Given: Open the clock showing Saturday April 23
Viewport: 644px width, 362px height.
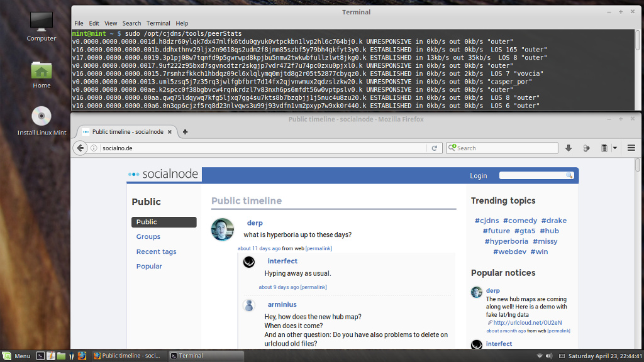Looking at the screenshot, I should [x=604, y=356].
